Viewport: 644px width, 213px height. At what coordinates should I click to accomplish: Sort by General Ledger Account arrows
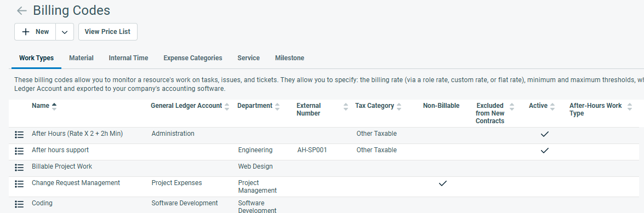coord(227,106)
